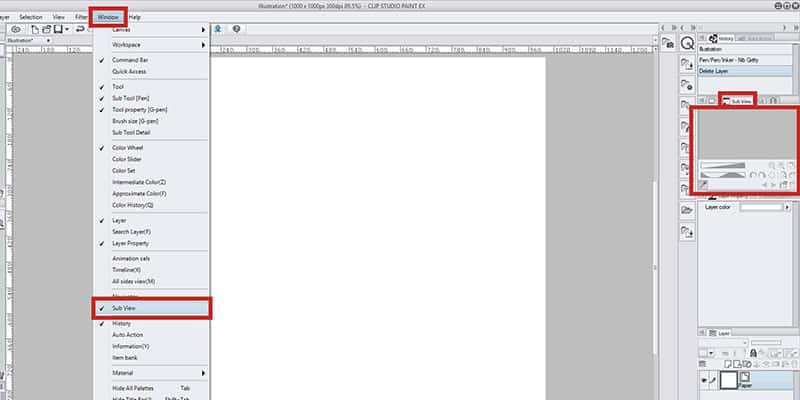
Task: Click the Layer color swatch field
Action: click(x=761, y=207)
